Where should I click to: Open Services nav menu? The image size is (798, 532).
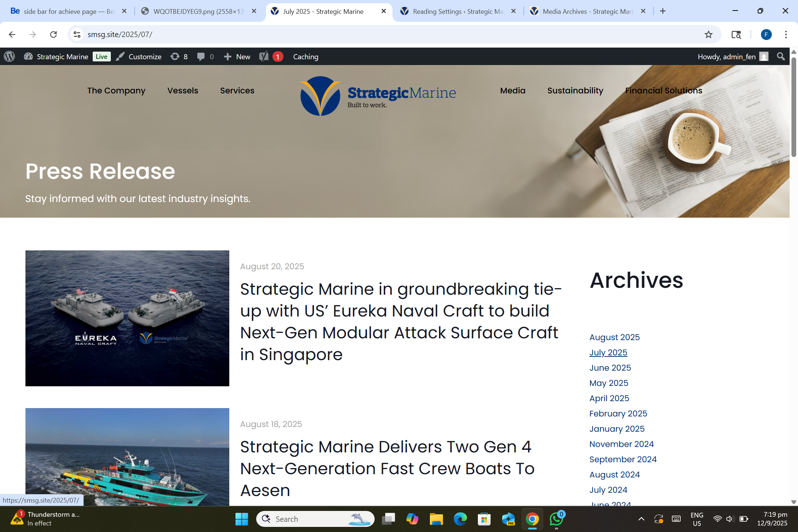[x=237, y=90]
